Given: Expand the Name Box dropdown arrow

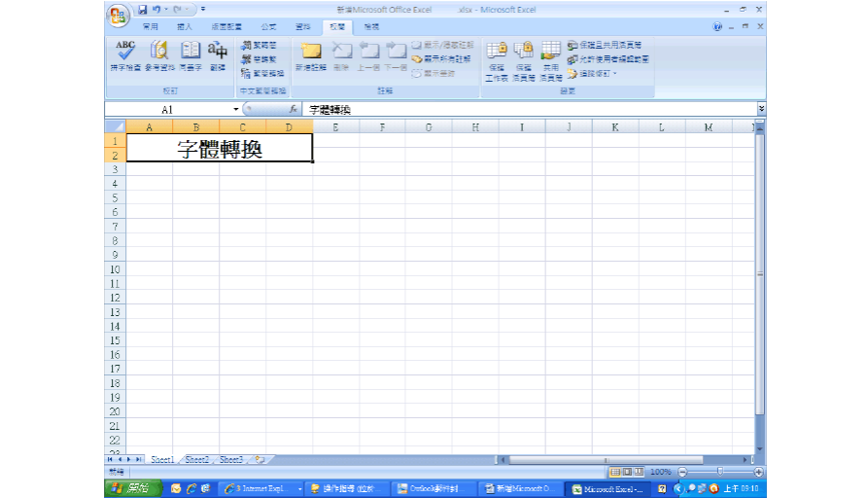Looking at the screenshot, I should point(236,109).
